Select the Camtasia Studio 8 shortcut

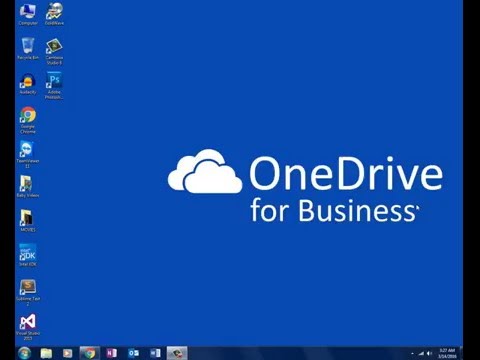click(54, 51)
